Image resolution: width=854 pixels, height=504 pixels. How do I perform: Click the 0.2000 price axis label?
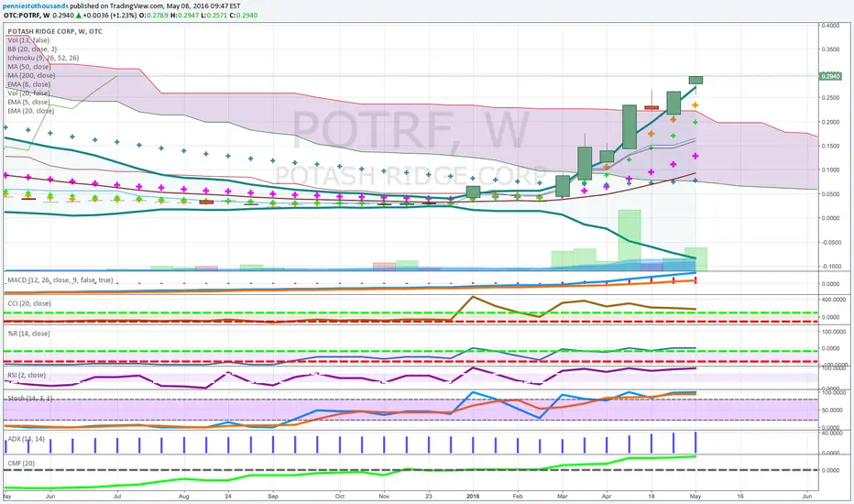832,122
